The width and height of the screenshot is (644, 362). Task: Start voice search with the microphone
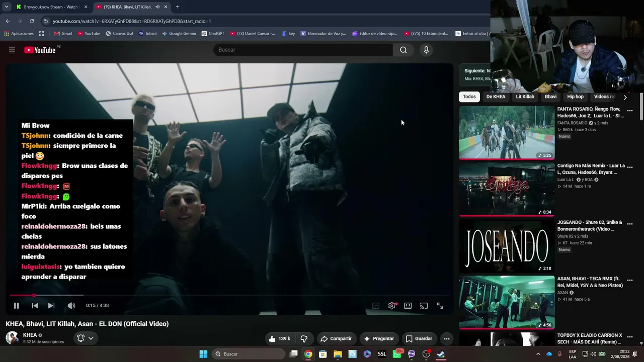click(426, 50)
